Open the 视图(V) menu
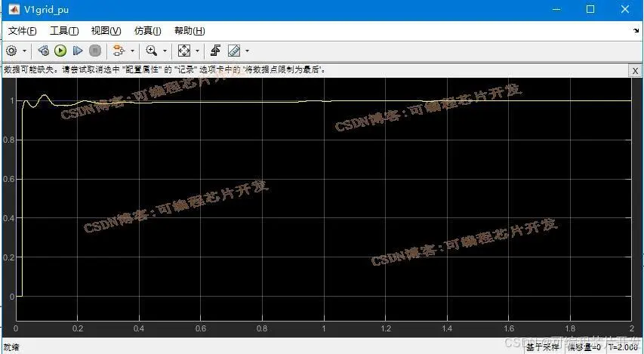 [106, 31]
